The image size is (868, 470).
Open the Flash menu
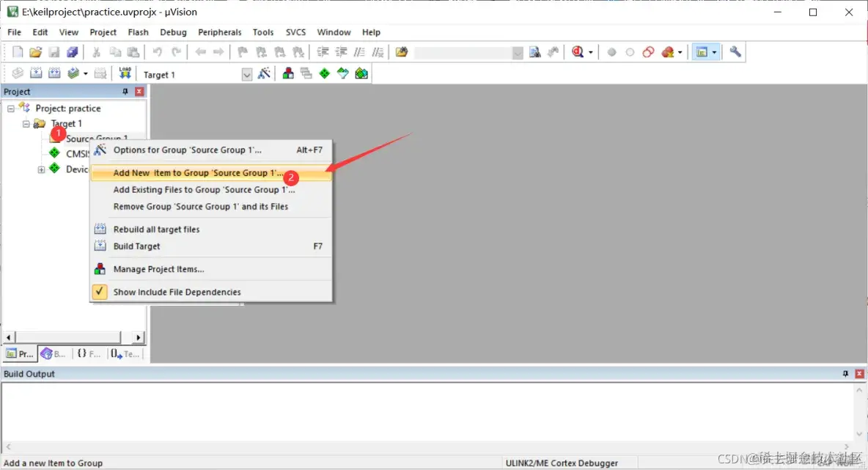[138, 32]
